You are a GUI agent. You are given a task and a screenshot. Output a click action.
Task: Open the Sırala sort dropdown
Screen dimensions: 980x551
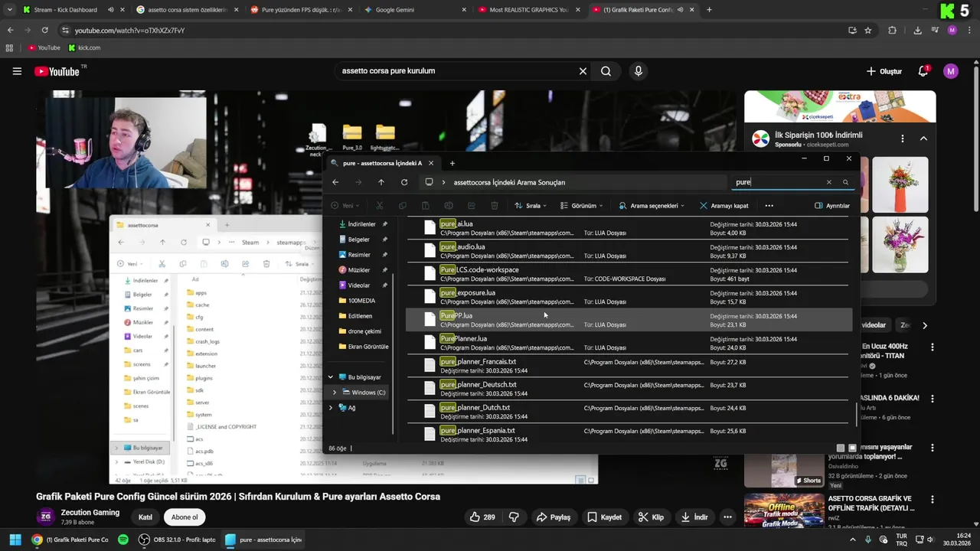(531, 205)
